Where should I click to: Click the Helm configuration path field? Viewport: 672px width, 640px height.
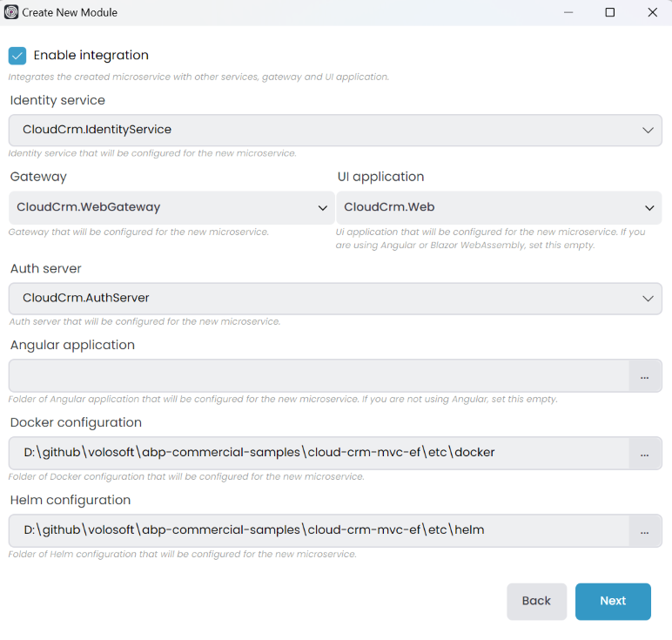pyautogui.click(x=319, y=531)
